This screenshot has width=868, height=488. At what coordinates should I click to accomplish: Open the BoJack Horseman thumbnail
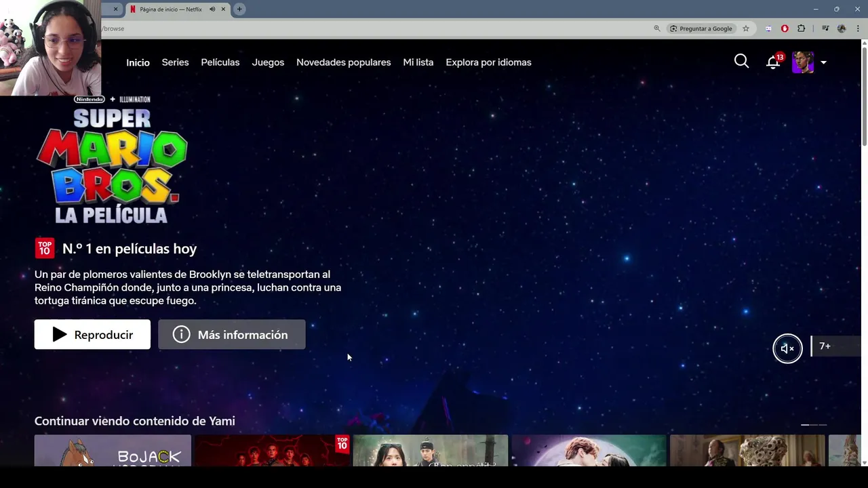pos(113,451)
